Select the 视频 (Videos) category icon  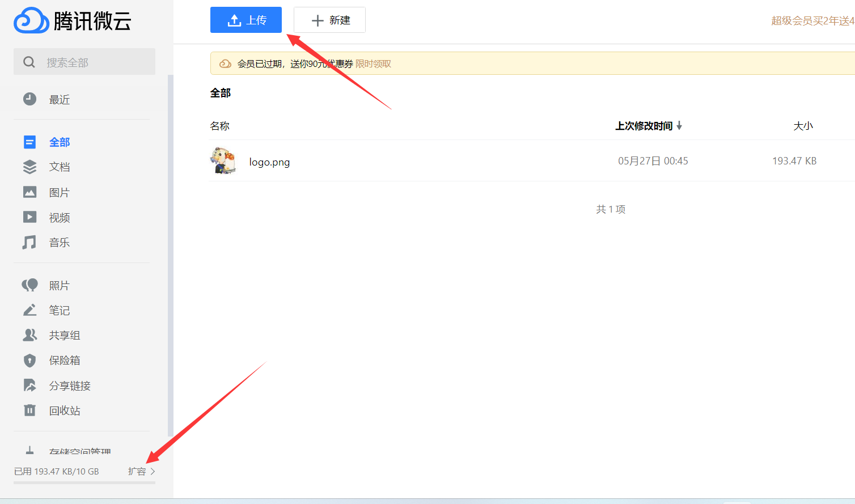tap(29, 217)
